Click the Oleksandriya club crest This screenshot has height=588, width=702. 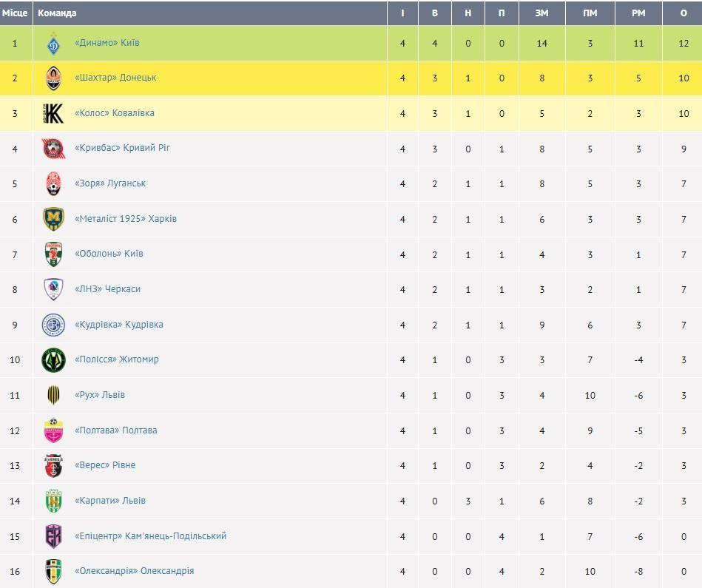click(53, 571)
